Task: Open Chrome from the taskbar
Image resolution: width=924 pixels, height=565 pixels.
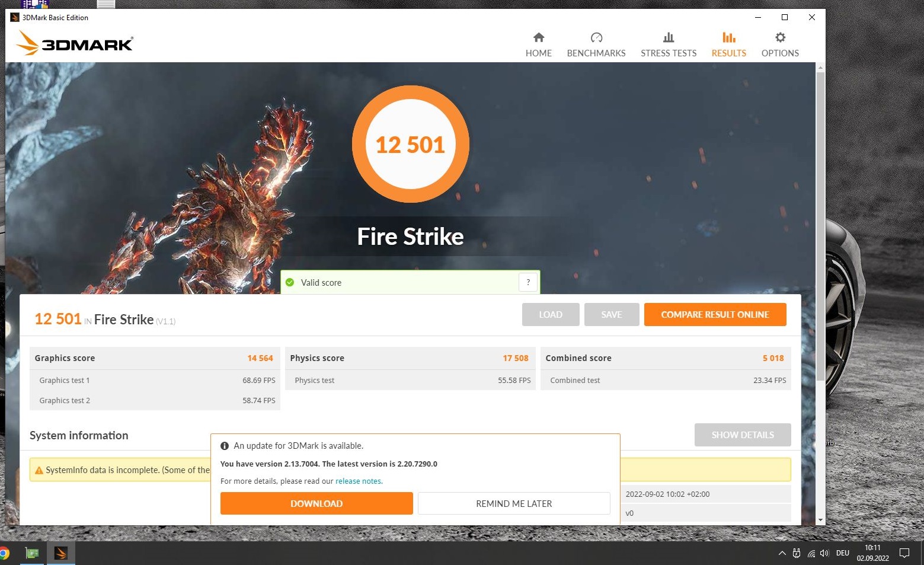Action: coord(4,554)
